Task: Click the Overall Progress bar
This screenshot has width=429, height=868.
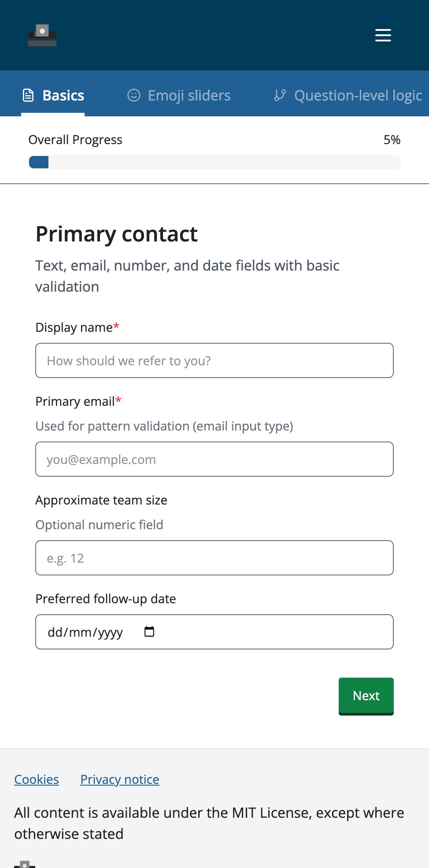Action: (214, 162)
